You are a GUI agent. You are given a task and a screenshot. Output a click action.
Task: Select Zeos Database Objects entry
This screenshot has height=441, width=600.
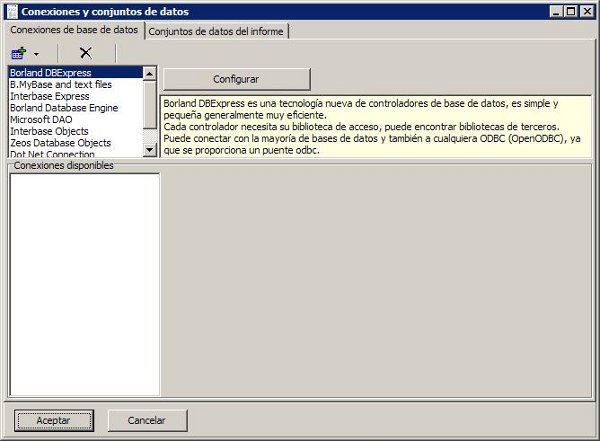click(x=76, y=143)
